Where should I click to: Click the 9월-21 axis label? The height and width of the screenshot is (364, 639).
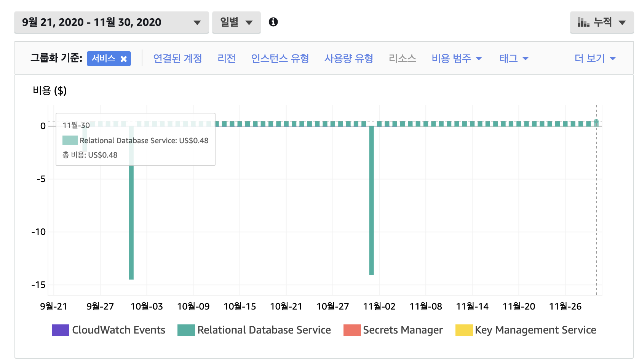(54, 307)
